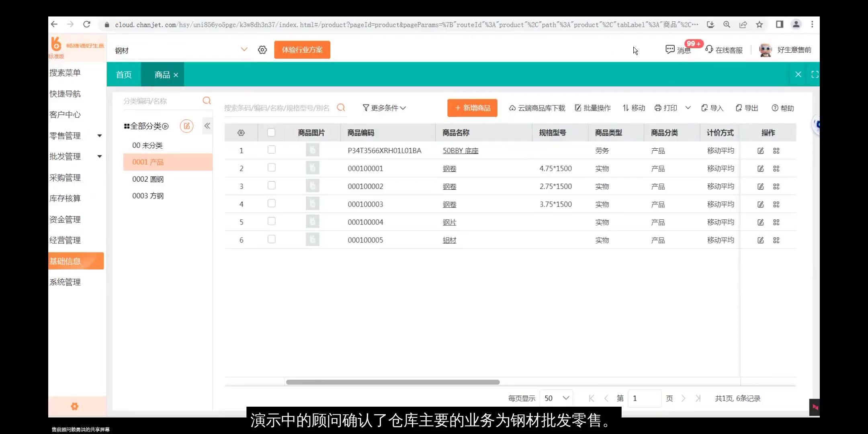Open 库存核算 from the sidebar menu

[x=65, y=198]
